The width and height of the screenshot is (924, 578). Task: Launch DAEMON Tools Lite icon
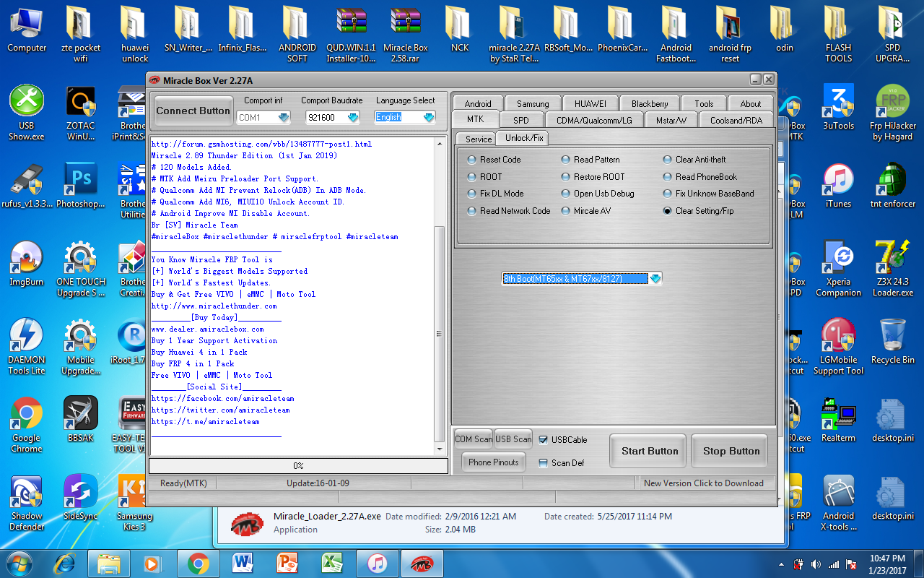pos(27,346)
